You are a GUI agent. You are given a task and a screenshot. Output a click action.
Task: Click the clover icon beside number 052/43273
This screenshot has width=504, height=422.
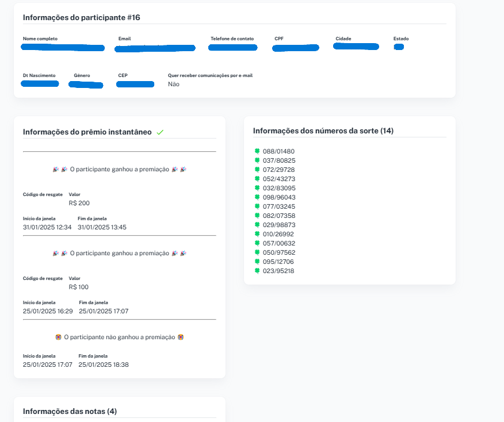257,179
